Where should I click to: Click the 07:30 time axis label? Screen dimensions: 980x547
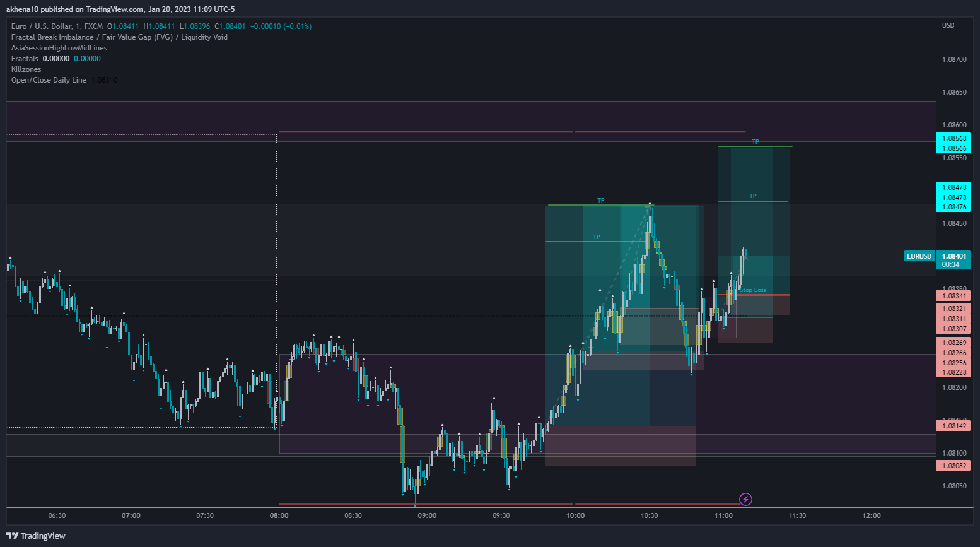coord(205,515)
